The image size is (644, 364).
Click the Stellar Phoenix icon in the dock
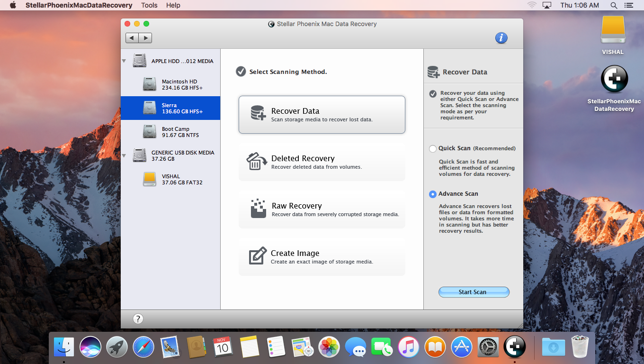(515, 347)
